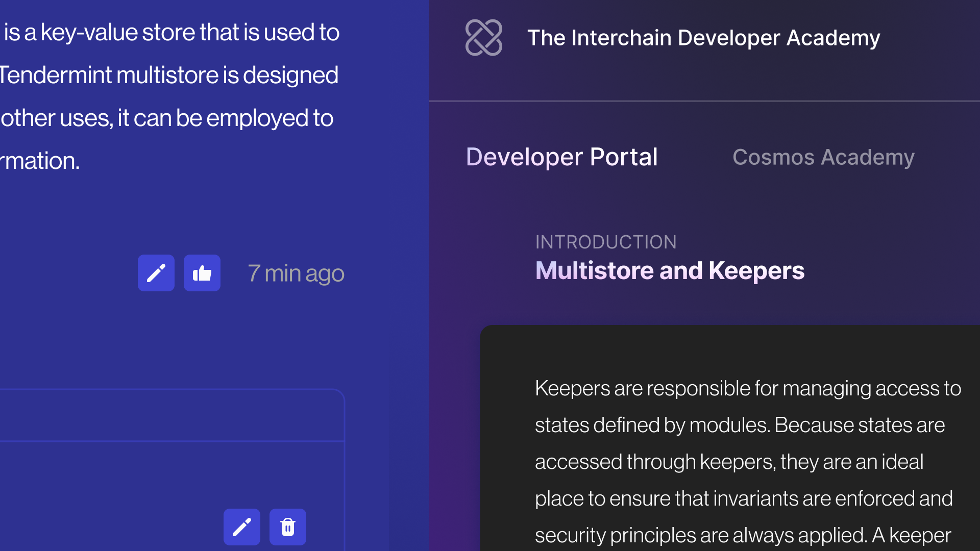Image resolution: width=980 pixels, height=551 pixels.
Task: Click the "key-value store" message line
Action: (171, 33)
